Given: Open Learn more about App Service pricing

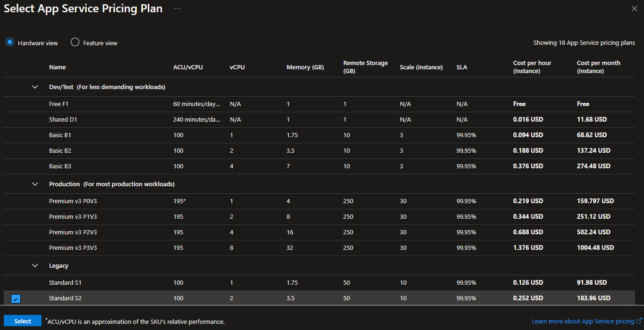Looking at the screenshot, I should [x=583, y=322].
